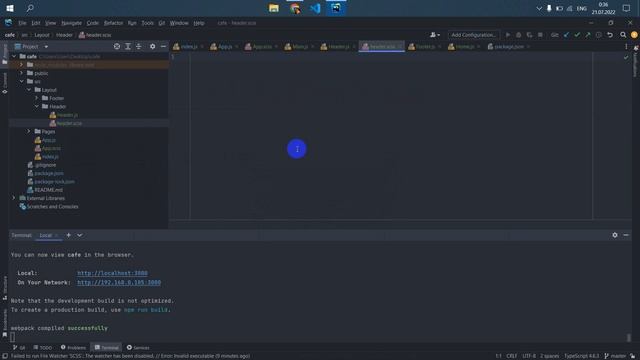Click the Stop square icon in toolbar
Image resolution: width=640 pixels, height=360 pixels.
(x=540, y=35)
